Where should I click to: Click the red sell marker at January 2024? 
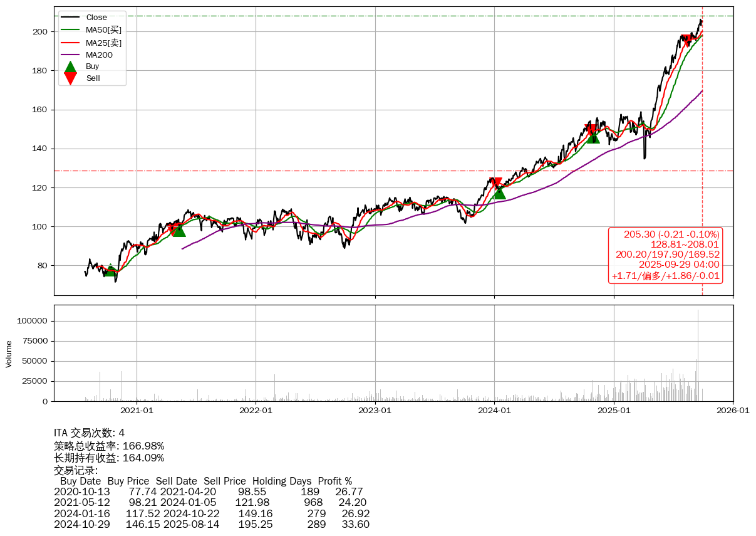pyautogui.click(x=495, y=184)
